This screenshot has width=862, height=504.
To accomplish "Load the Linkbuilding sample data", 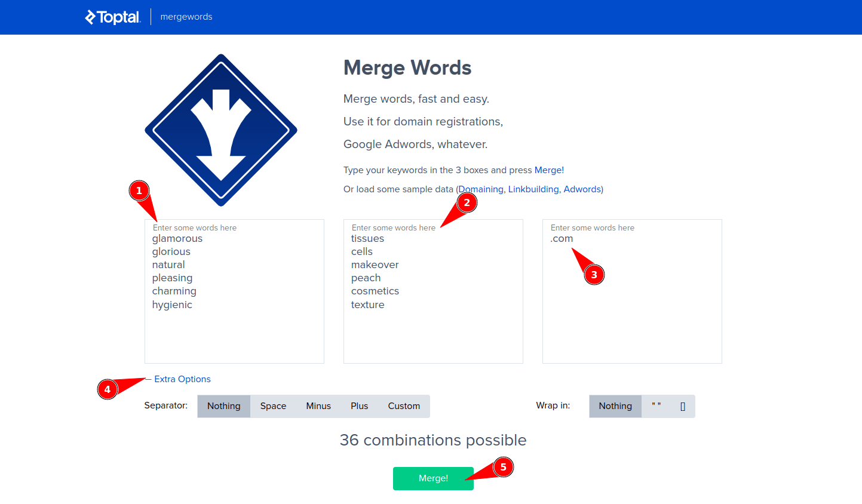I will [533, 189].
